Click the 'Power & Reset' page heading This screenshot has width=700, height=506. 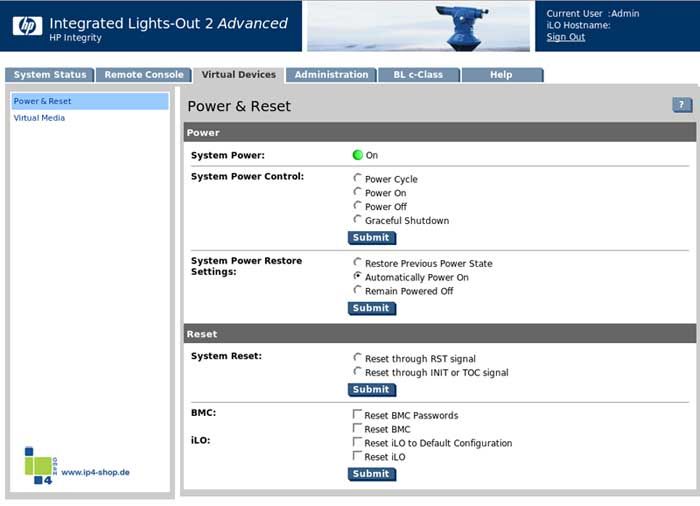[x=239, y=106]
